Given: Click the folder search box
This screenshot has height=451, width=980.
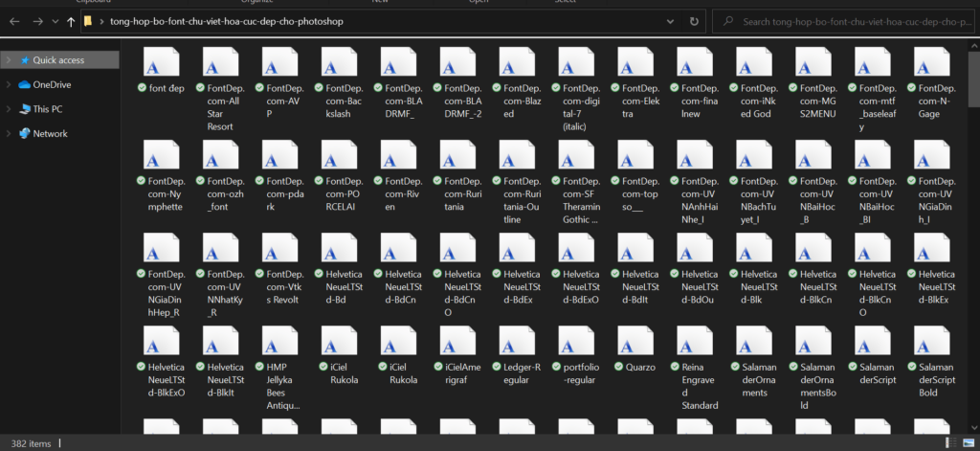Looking at the screenshot, I should [844, 21].
